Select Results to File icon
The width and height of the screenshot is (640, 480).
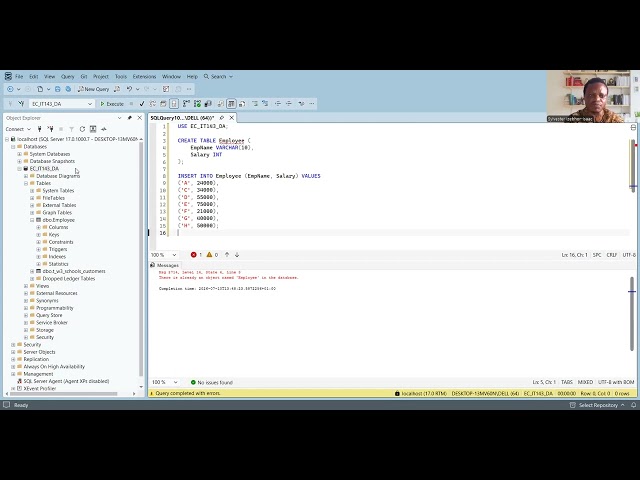pyautogui.click(x=242, y=104)
